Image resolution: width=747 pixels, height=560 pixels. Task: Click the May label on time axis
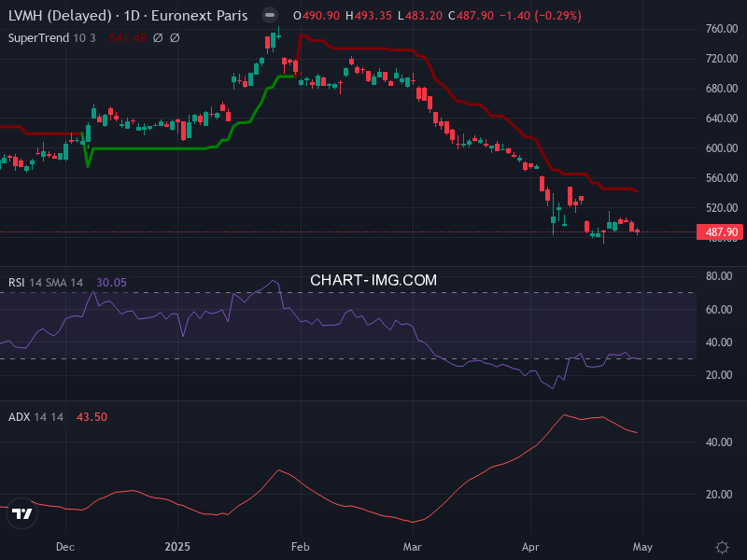coord(642,547)
